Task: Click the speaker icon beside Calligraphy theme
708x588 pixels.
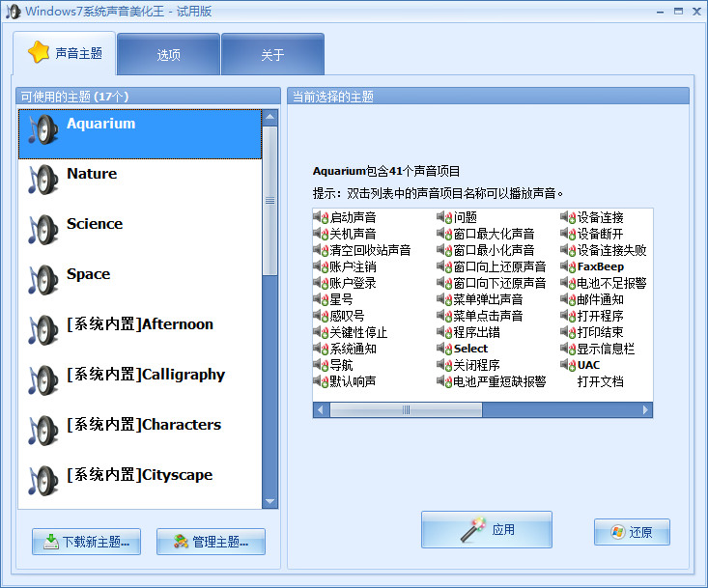Action: pyautogui.click(x=43, y=380)
